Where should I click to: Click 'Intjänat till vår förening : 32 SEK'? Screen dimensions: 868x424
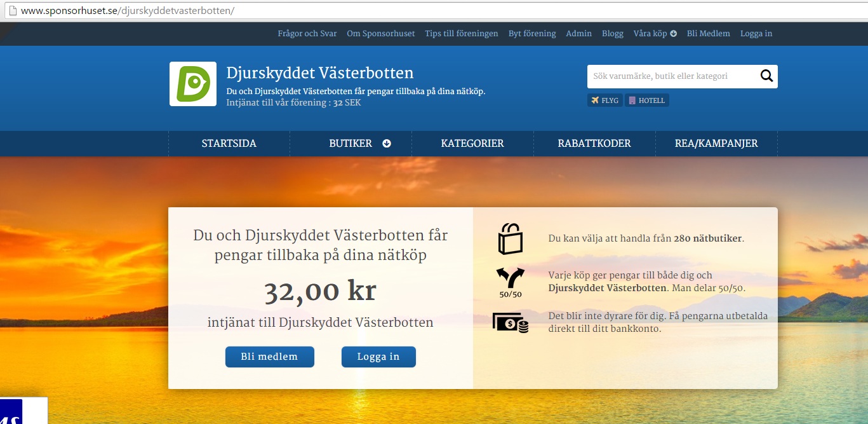click(293, 102)
